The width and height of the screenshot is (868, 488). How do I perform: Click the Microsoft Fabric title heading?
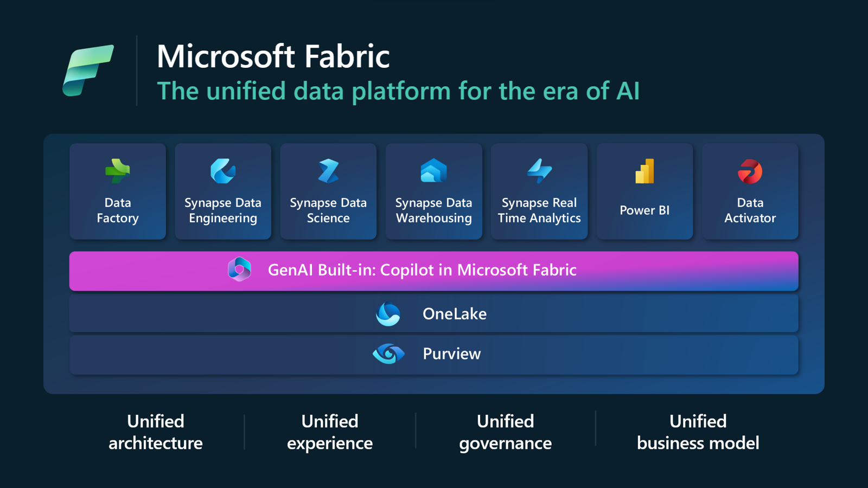(273, 56)
